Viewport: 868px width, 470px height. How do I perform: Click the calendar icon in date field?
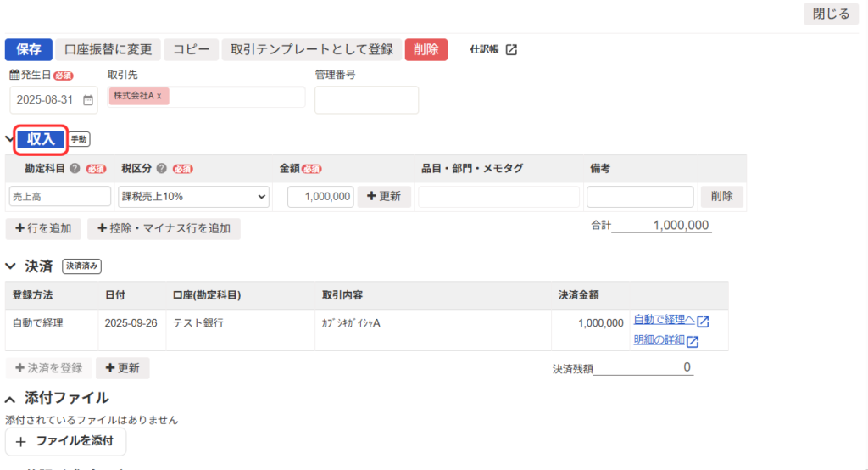click(x=87, y=100)
